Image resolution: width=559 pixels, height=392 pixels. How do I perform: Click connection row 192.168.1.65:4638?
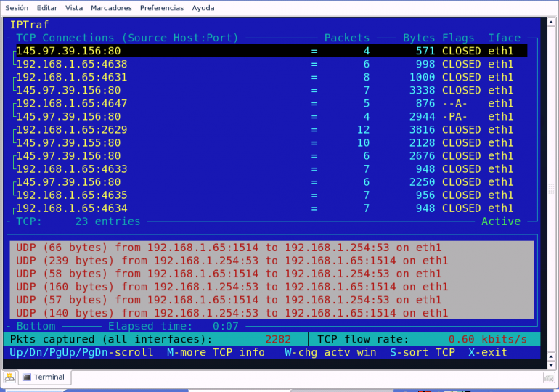[272, 64]
